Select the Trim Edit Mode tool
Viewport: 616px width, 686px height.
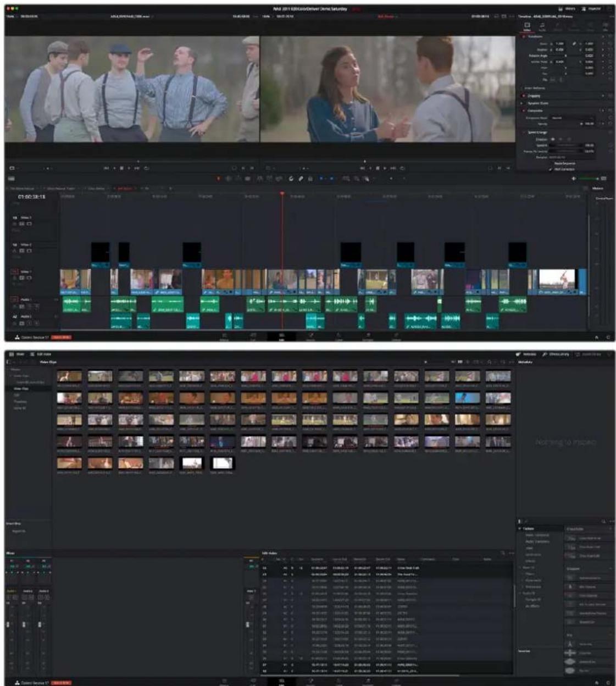click(229, 179)
